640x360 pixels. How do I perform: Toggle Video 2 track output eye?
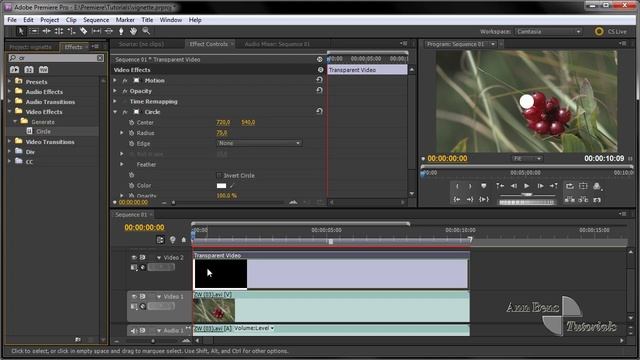134,258
